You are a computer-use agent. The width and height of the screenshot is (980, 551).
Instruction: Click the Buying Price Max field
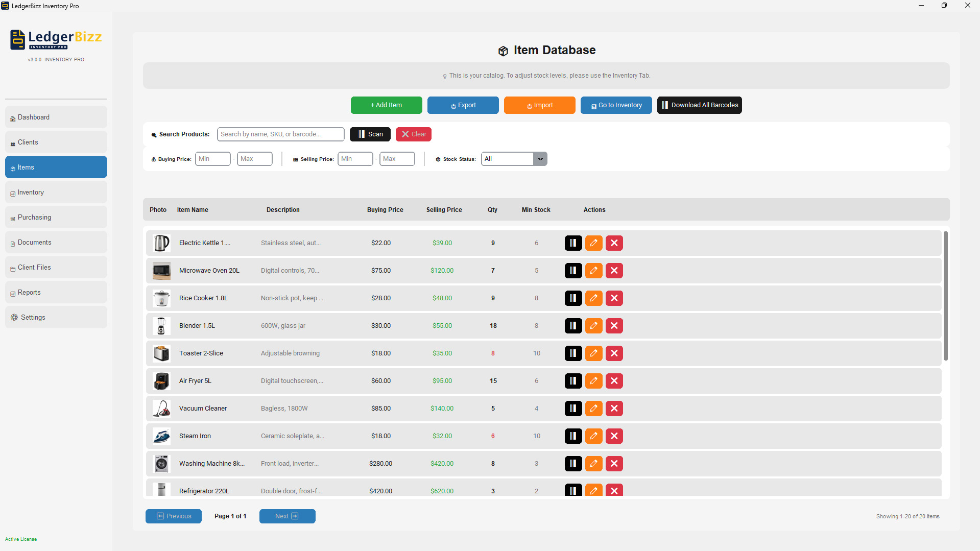(x=254, y=159)
